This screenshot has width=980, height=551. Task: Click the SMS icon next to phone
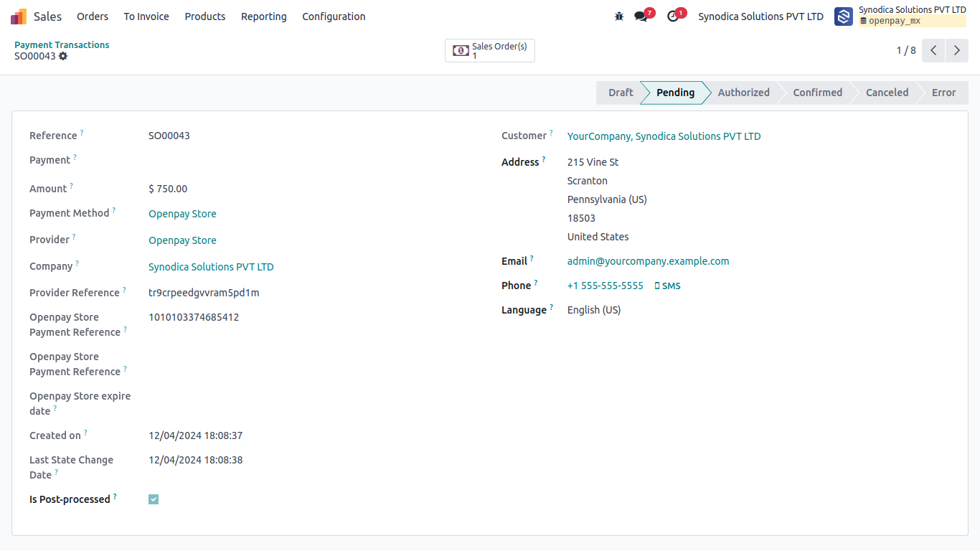point(667,286)
